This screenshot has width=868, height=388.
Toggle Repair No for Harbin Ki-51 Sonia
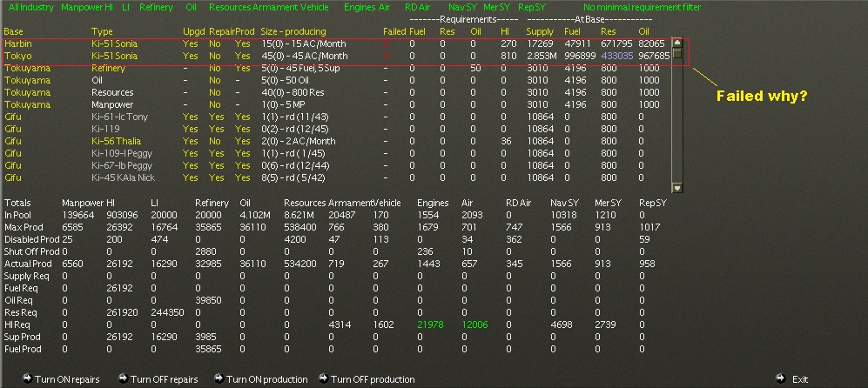click(x=215, y=43)
